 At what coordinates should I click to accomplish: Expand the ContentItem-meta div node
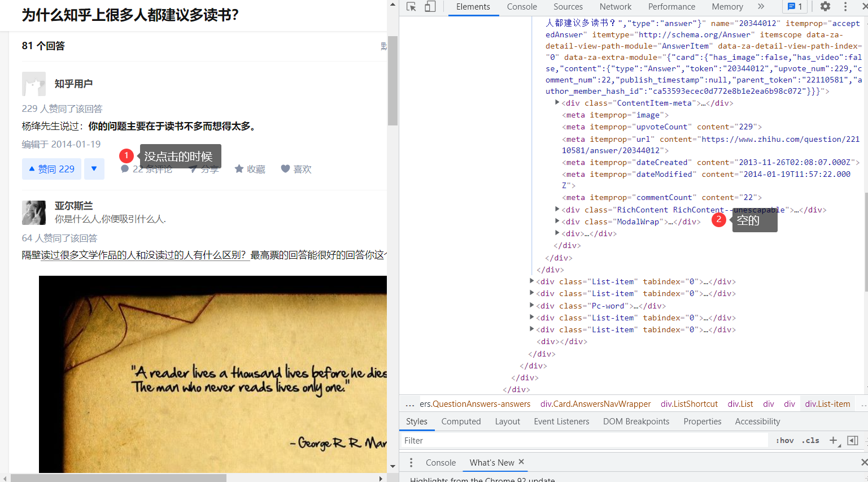(x=557, y=103)
